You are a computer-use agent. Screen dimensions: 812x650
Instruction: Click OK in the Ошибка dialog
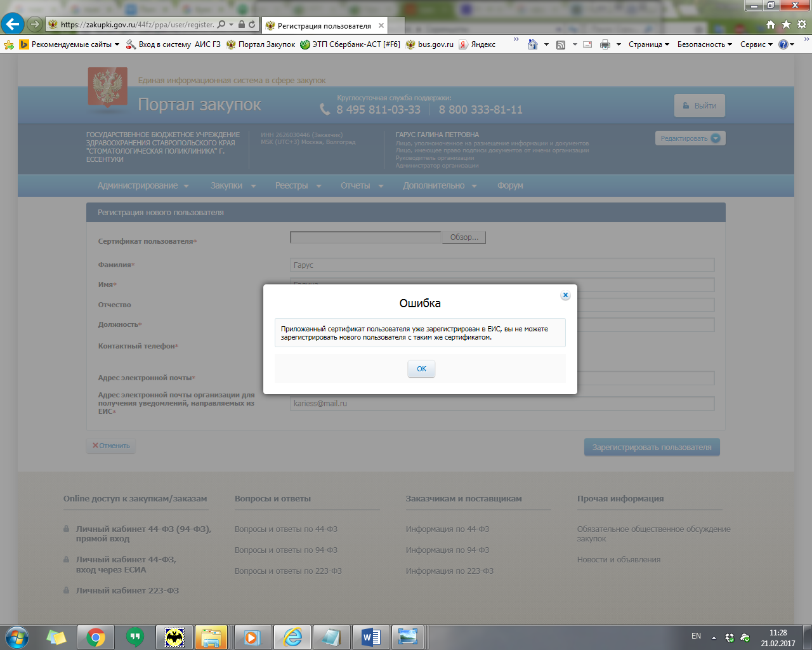click(x=421, y=369)
